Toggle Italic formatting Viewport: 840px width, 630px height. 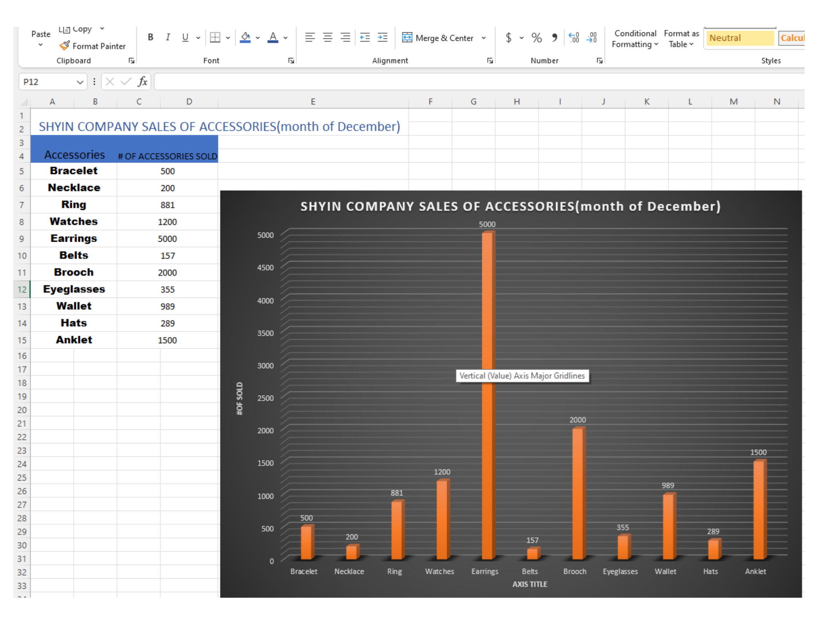(x=167, y=37)
